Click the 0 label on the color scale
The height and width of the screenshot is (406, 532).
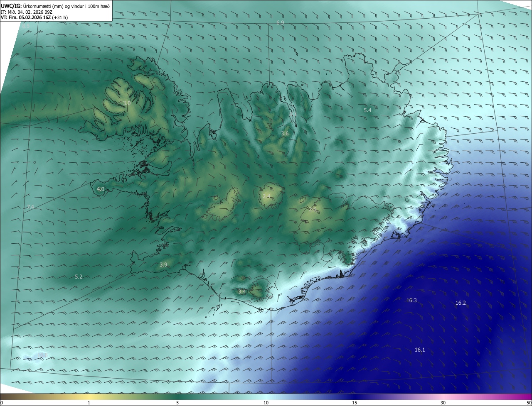(2, 403)
